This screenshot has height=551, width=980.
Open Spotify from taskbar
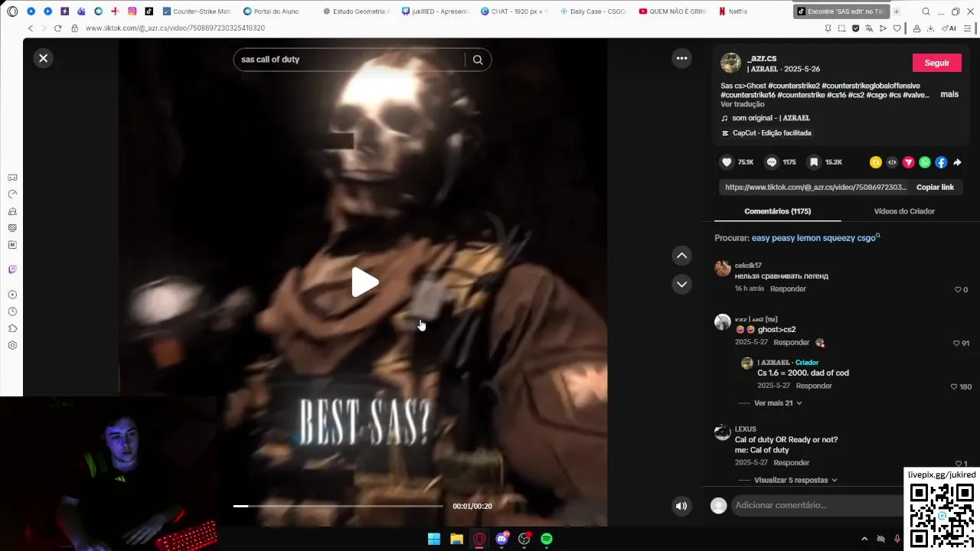click(547, 539)
